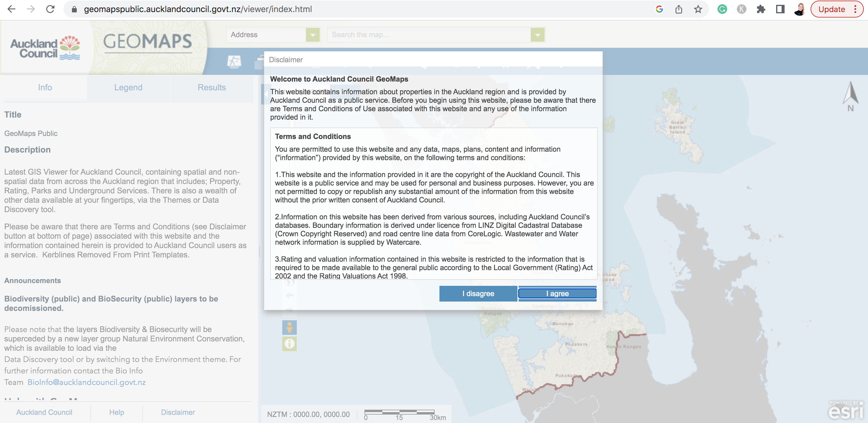Click the I disagree button

pos(478,293)
